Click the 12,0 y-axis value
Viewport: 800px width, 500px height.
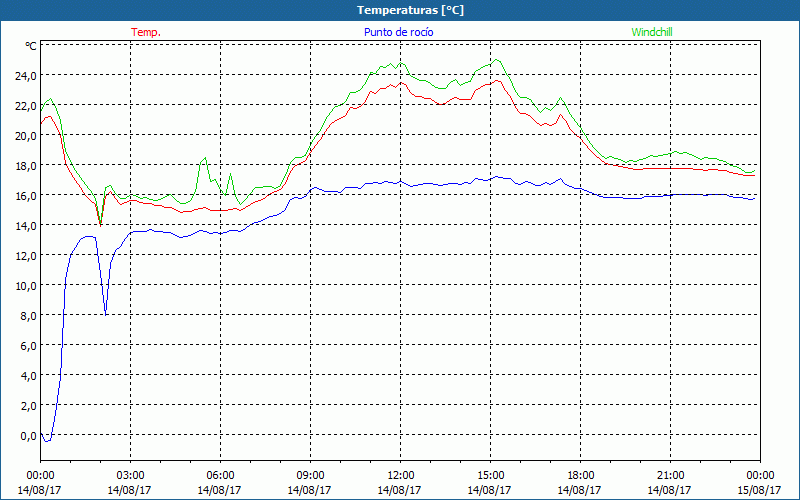27,256
